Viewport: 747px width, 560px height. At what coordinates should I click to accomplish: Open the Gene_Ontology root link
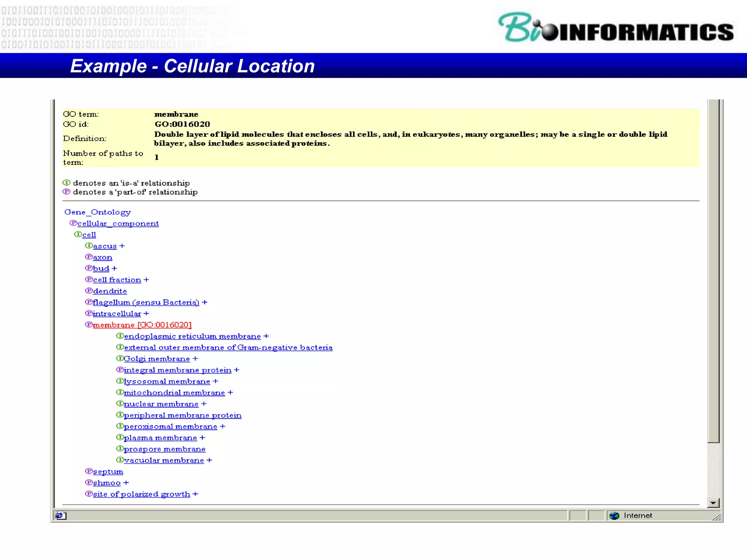coord(97,212)
